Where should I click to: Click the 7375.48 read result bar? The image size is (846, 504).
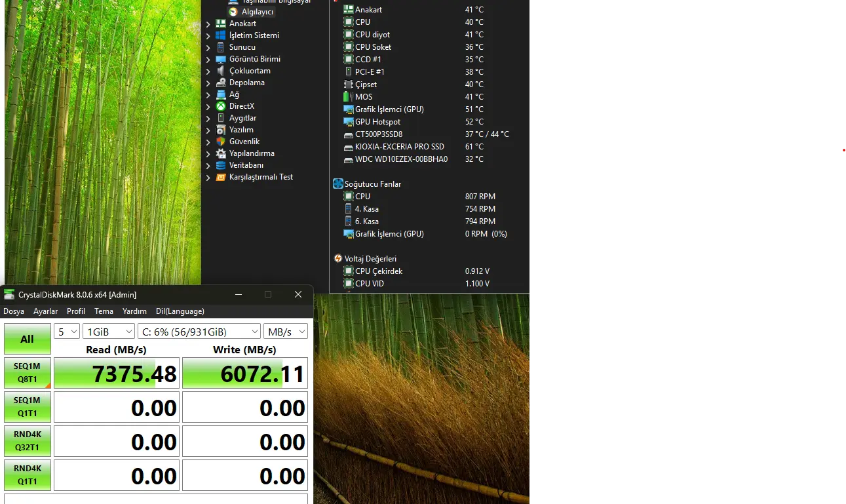coord(117,373)
